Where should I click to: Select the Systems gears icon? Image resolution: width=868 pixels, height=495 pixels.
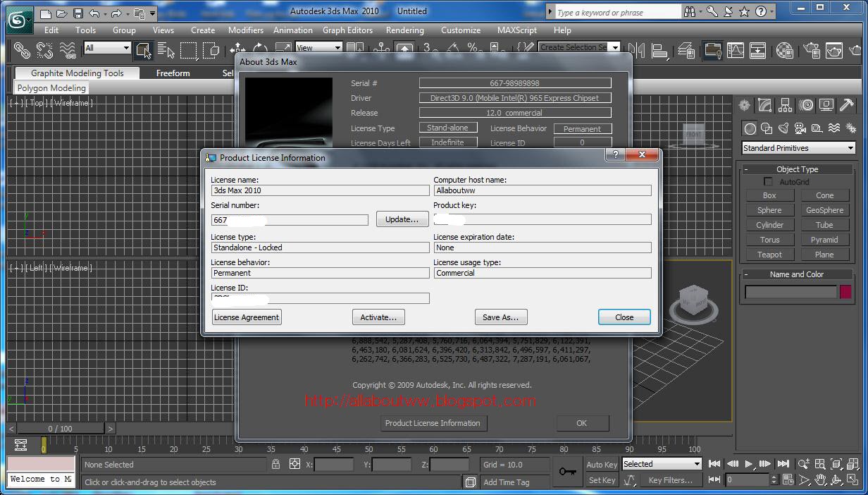[x=850, y=128]
